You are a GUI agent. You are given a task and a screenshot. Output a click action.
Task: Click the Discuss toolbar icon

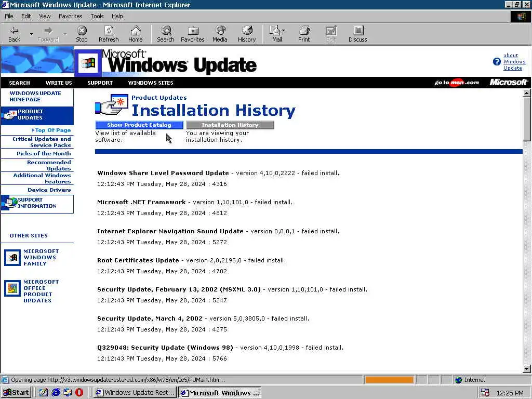click(357, 34)
